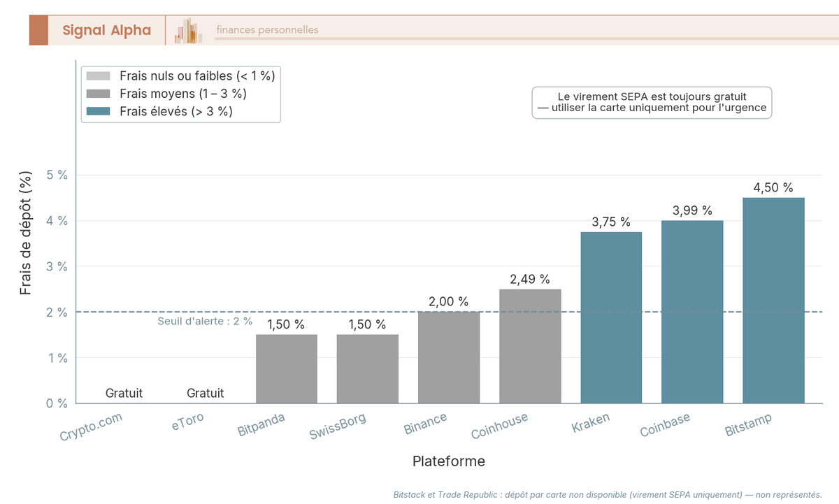Click the Kraken bar on the chart
Viewport: 839px width, 504px height.
click(x=611, y=318)
